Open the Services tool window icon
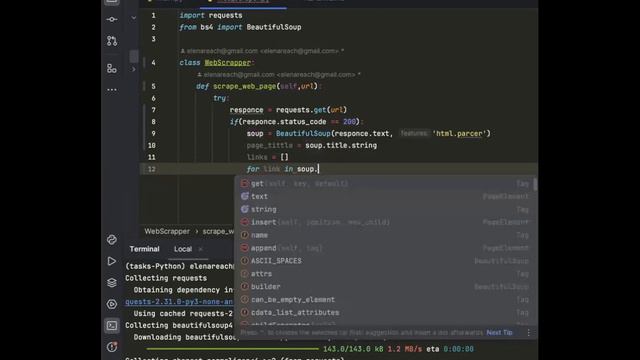This screenshot has height=360, width=640. [x=112, y=304]
